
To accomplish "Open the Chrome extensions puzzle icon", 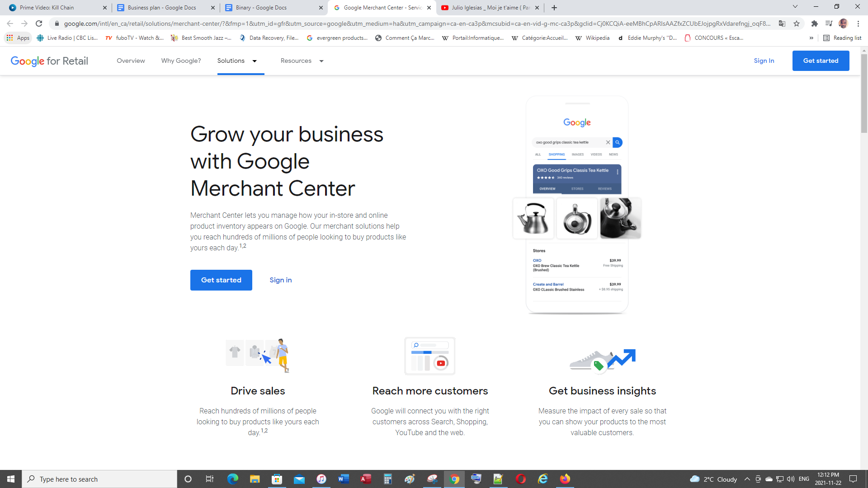I will point(814,23).
